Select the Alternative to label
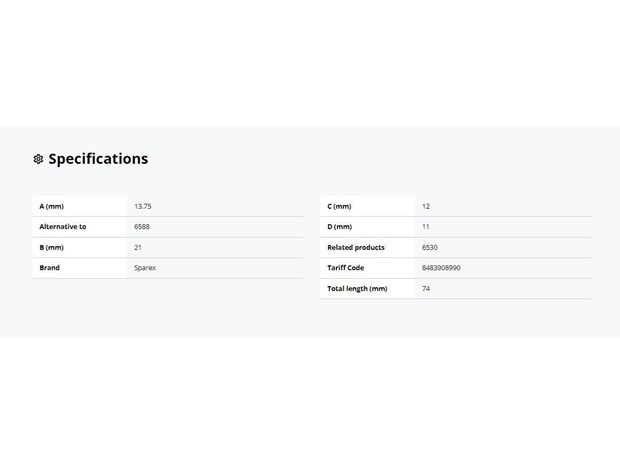This screenshot has height=465, width=620. point(62,227)
